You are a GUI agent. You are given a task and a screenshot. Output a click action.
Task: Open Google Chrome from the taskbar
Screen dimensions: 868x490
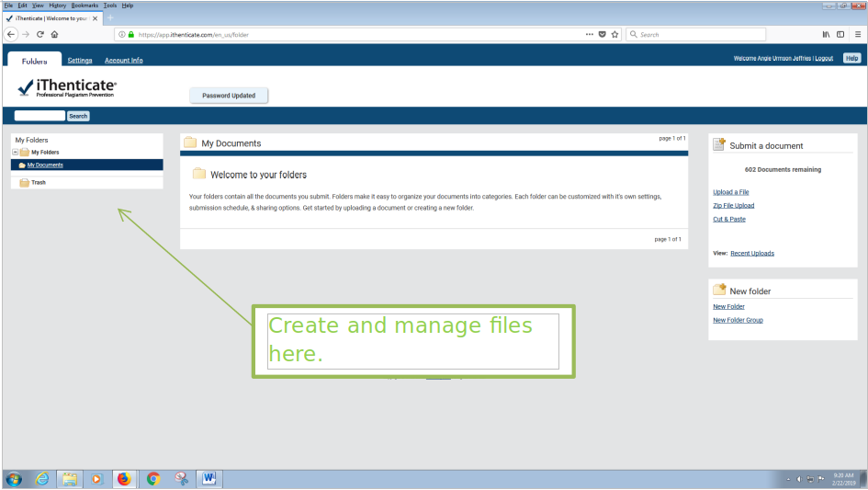point(152,478)
